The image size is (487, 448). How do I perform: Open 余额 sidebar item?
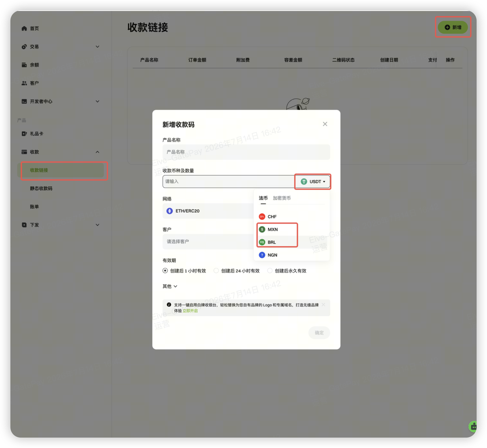coord(34,65)
